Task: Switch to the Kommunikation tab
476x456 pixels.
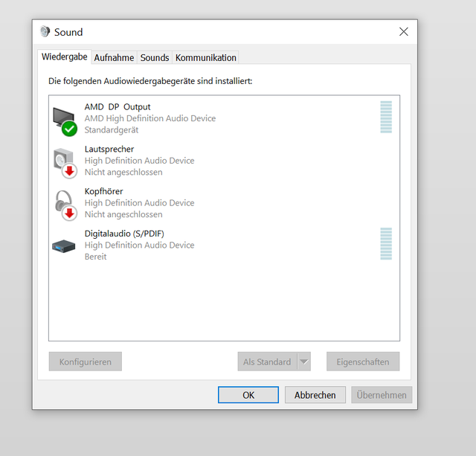Action: coord(206,57)
